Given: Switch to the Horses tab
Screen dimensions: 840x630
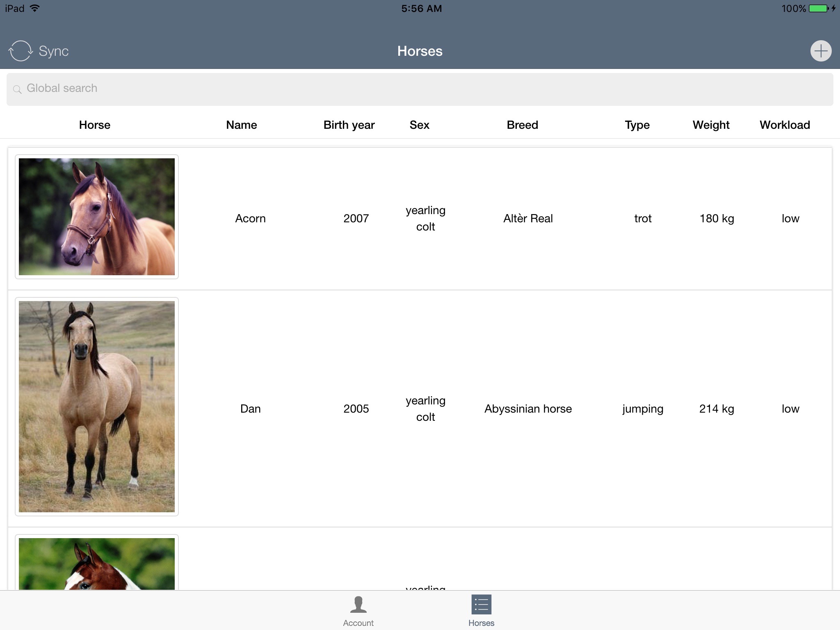Looking at the screenshot, I should pos(480,610).
